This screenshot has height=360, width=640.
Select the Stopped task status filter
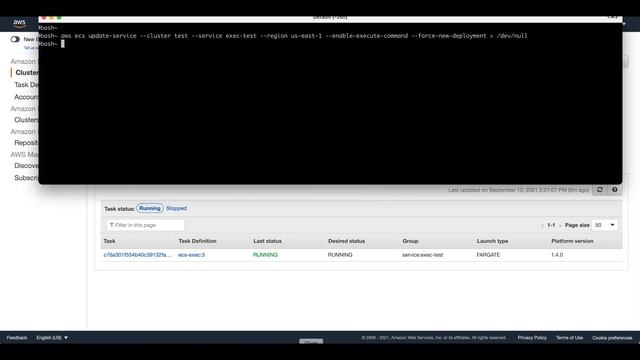pos(176,208)
